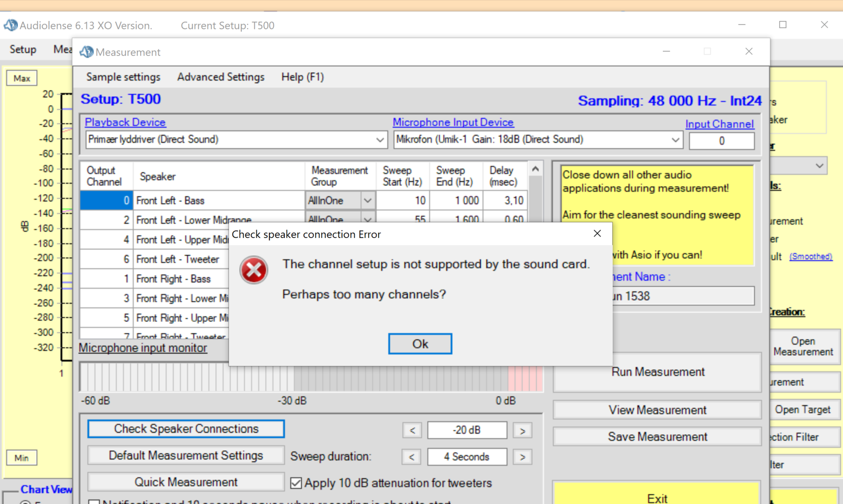Expand the Playback Device dropdown
Screen dimensions: 843x504
pos(380,140)
